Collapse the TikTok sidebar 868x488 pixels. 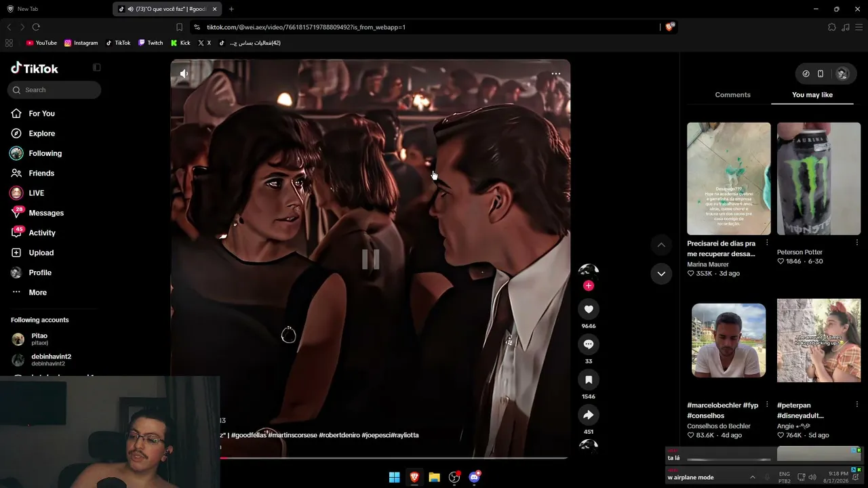(x=97, y=68)
